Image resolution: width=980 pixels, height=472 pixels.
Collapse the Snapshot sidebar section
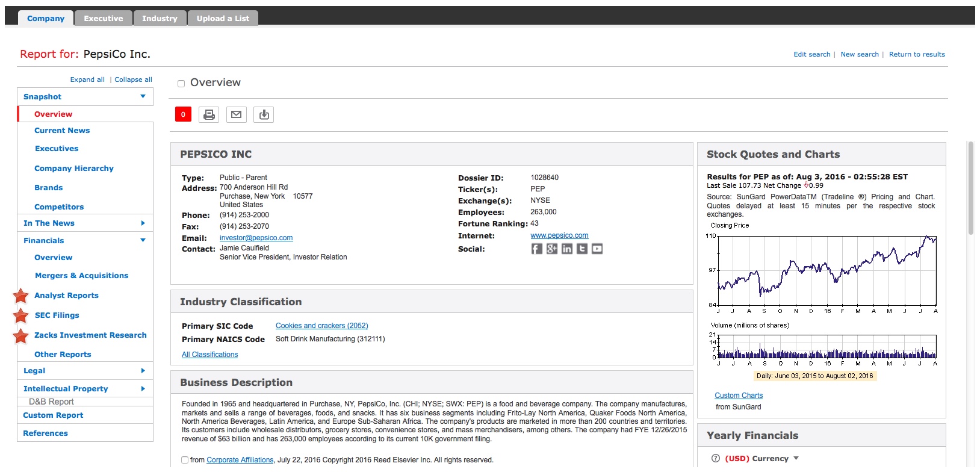[x=143, y=96]
